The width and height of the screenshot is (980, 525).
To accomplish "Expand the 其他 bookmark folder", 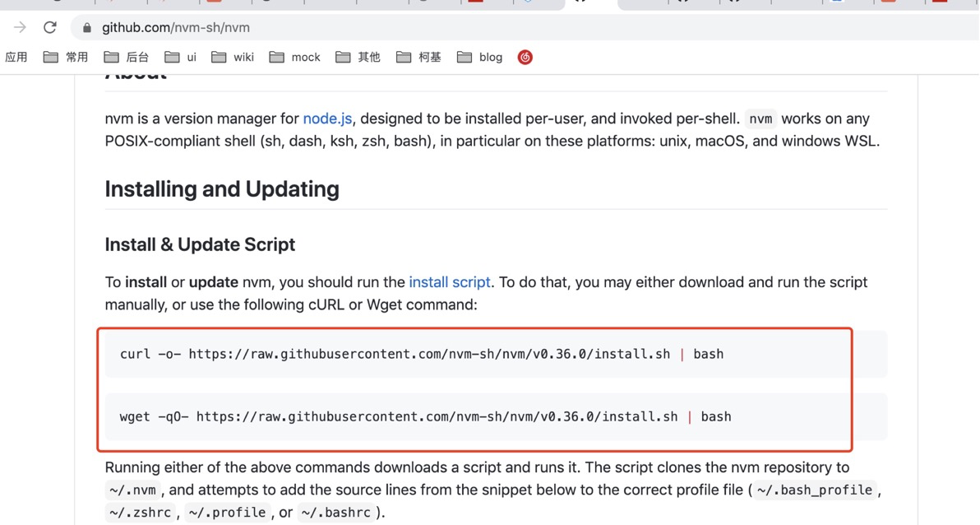I will (x=358, y=57).
